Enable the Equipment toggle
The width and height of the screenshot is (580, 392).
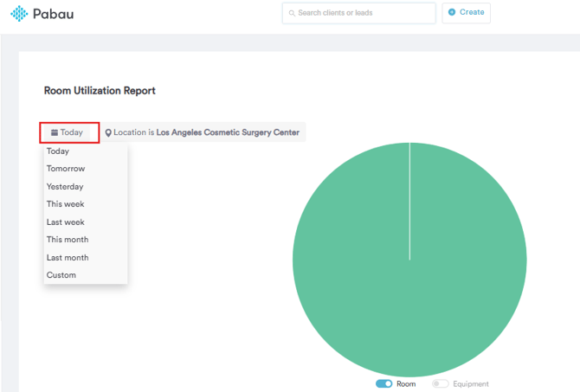pyautogui.click(x=440, y=383)
